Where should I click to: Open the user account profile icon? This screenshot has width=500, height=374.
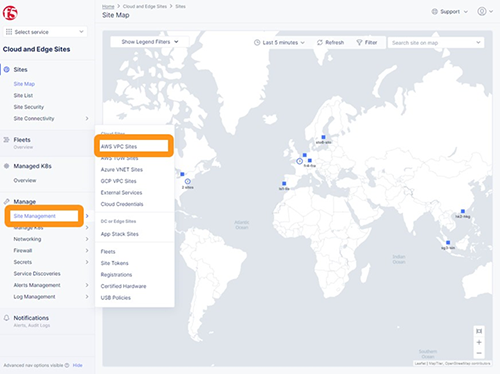pos(482,11)
